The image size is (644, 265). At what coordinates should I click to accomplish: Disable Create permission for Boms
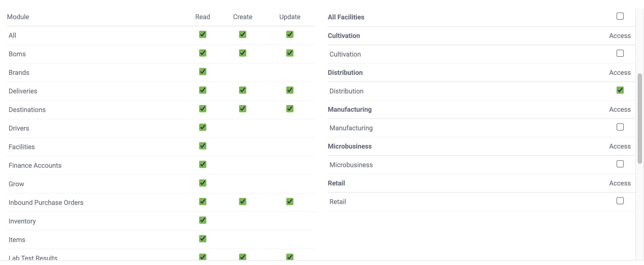click(243, 53)
